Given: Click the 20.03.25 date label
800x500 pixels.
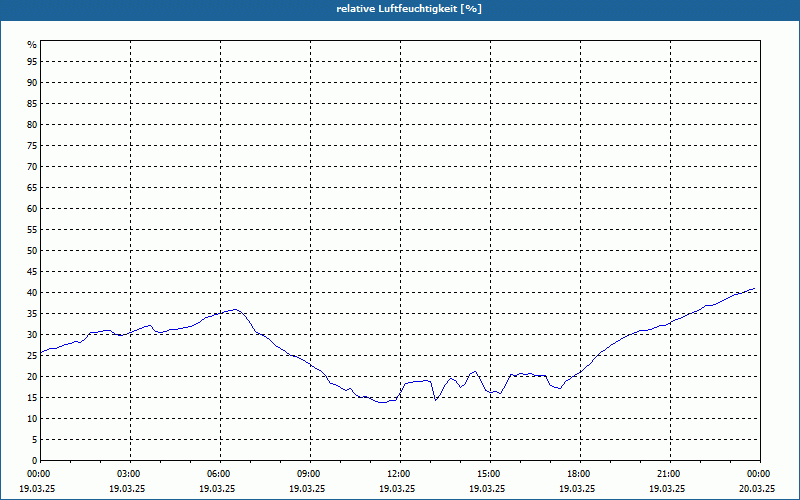Looking at the screenshot, I should 757,488.
